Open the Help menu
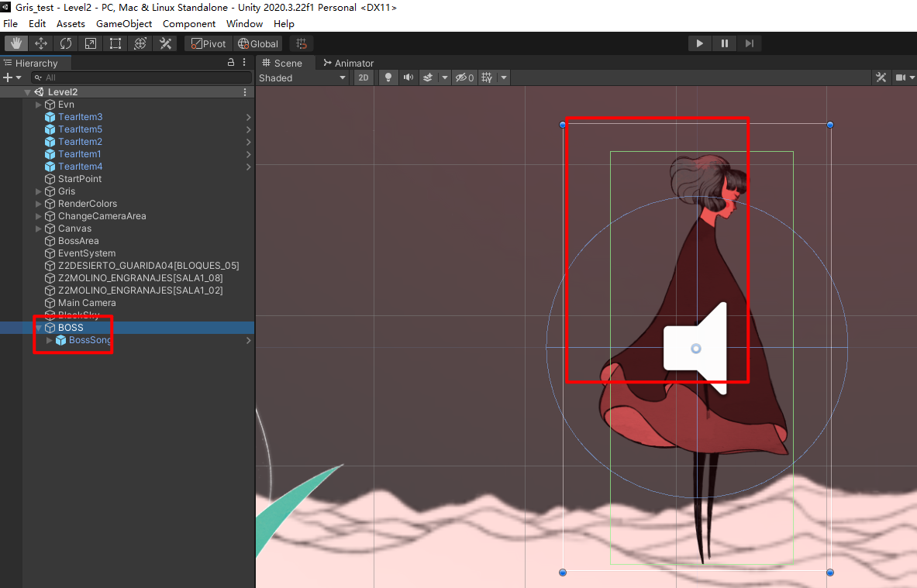Viewport: 917px width, 588px height. click(284, 24)
